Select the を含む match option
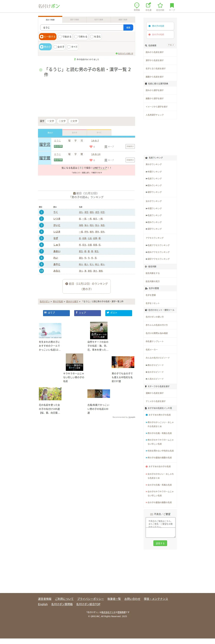This screenshot has width=215, height=644. point(95,37)
